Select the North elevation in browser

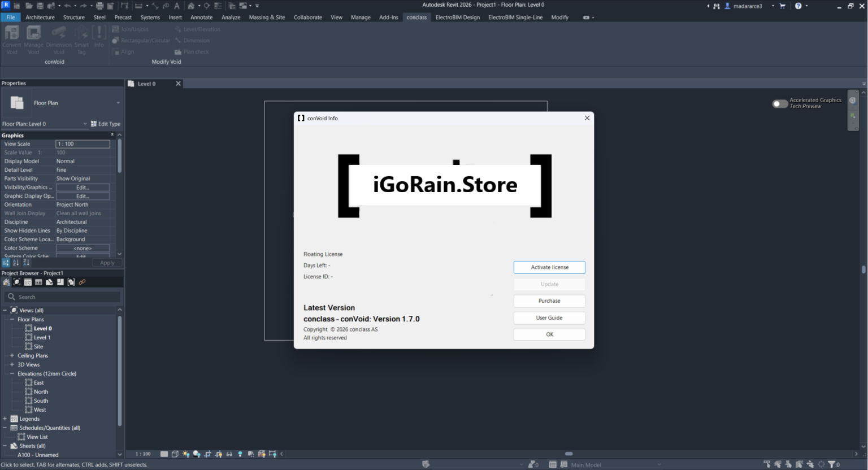41,391
